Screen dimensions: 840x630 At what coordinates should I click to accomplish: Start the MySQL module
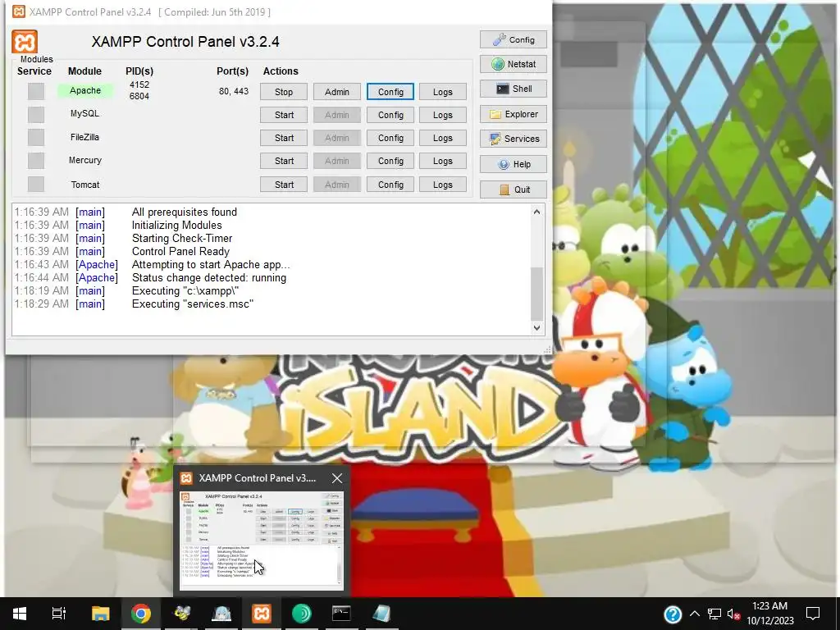(x=284, y=115)
